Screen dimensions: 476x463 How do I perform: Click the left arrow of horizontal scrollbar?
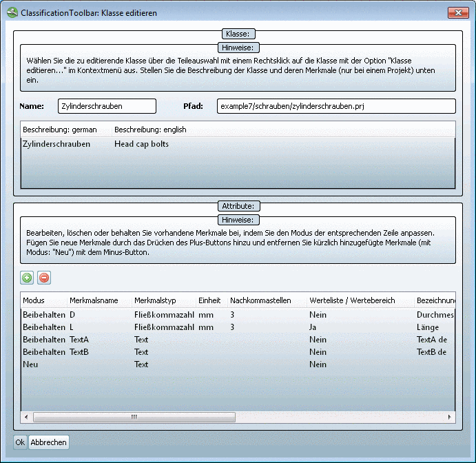click(x=26, y=417)
